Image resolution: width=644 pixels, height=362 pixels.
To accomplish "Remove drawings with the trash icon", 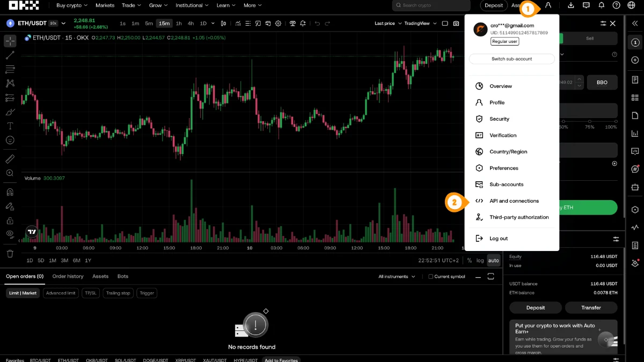I will pyautogui.click(x=10, y=253).
